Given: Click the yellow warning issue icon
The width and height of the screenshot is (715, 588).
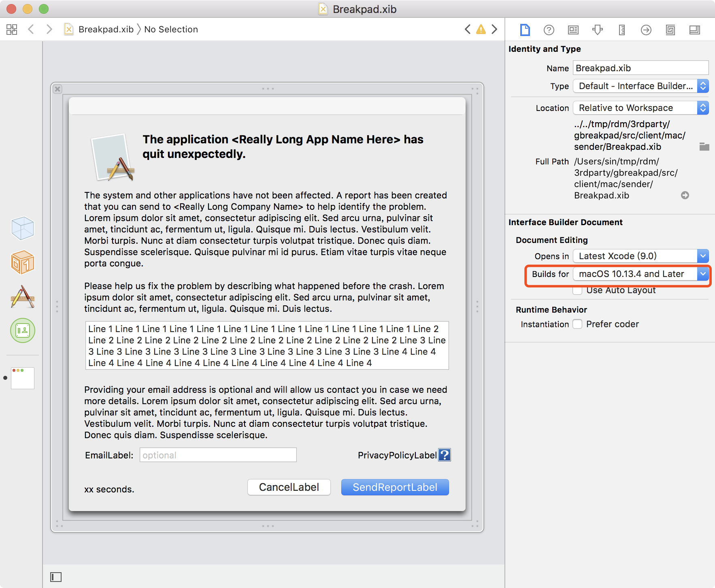Looking at the screenshot, I should [481, 29].
